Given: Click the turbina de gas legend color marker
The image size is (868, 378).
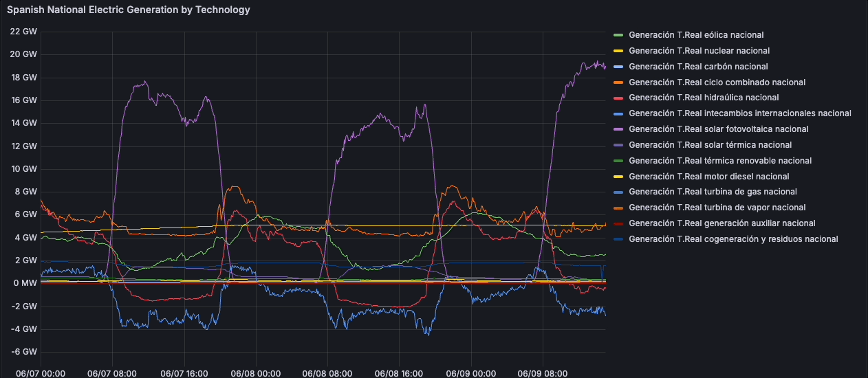Looking at the screenshot, I should tap(618, 192).
